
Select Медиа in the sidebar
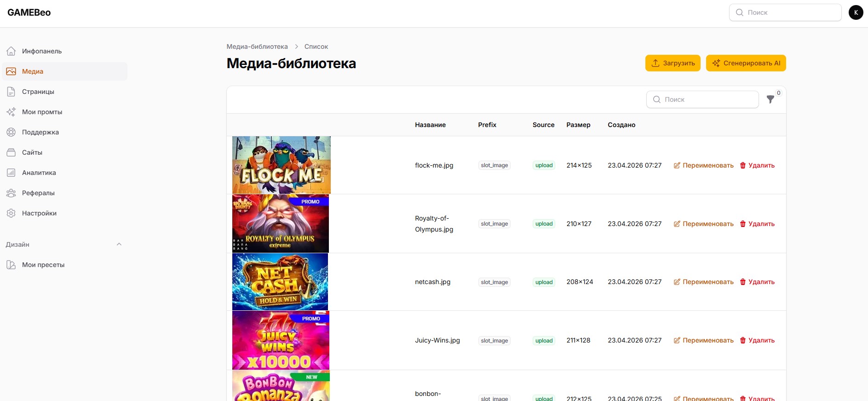[65, 71]
